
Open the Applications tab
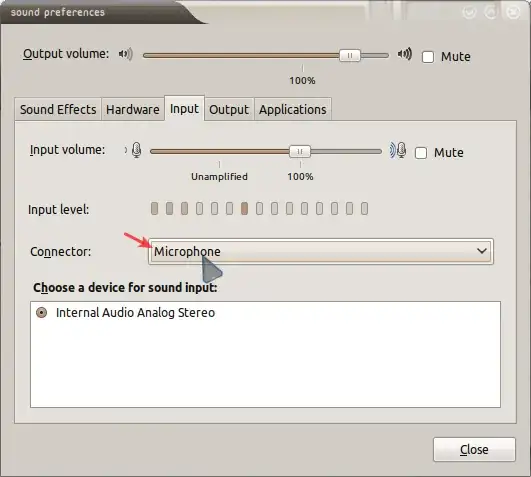pyautogui.click(x=293, y=109)
